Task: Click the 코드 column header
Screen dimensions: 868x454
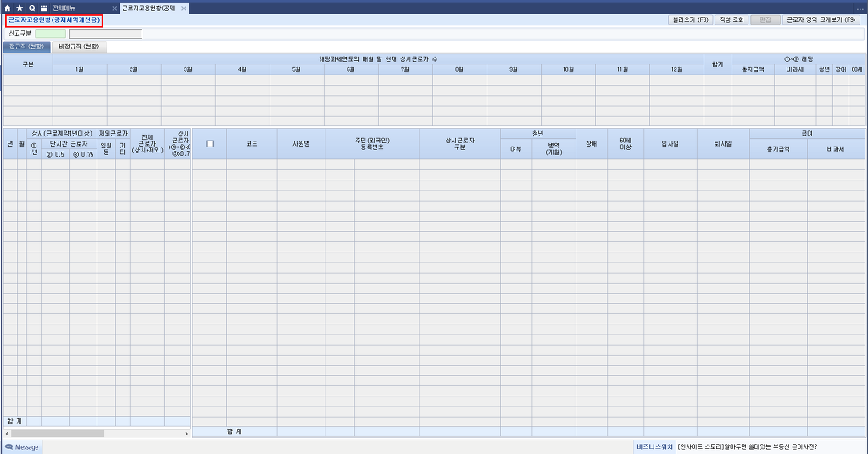Action: click(252, 144)
